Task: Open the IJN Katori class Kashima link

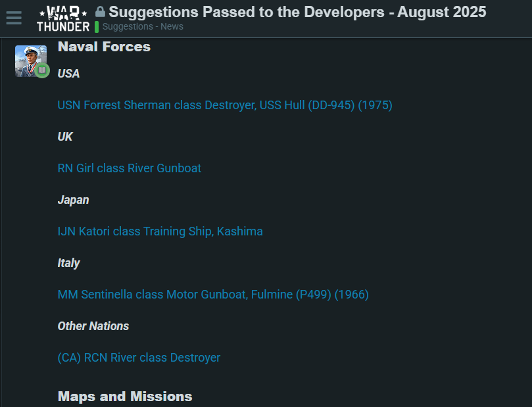Action: pyautogui.click(x=160, y=231)
